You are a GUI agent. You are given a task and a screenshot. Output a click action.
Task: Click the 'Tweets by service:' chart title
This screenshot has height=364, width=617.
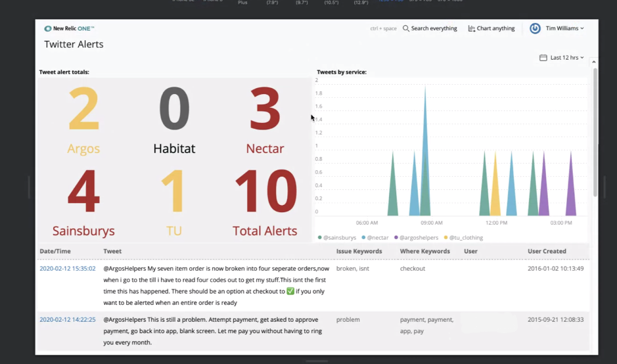tap(342, 72)
